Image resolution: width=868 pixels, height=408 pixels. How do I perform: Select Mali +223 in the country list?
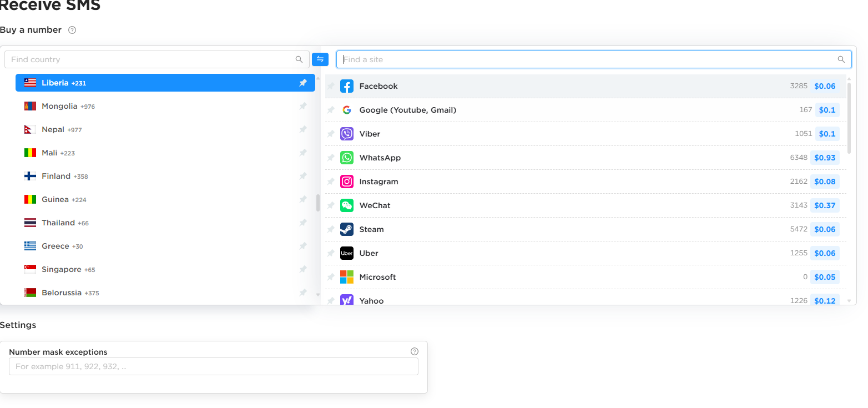point(165,153)
